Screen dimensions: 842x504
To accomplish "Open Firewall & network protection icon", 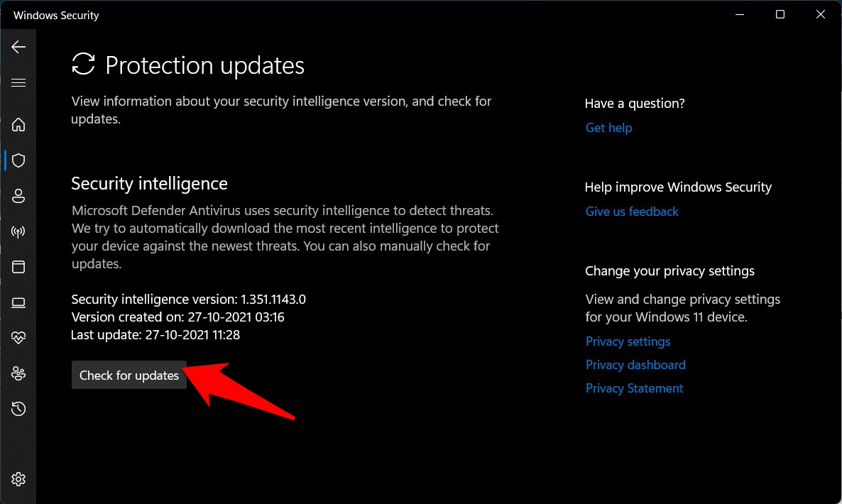I will pos(18,231).
